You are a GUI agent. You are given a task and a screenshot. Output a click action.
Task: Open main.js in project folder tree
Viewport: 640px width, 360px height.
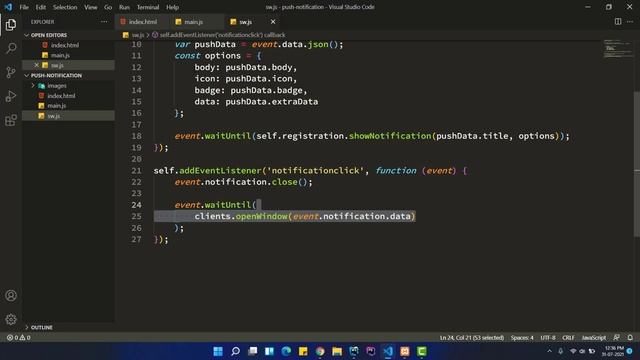56,106
